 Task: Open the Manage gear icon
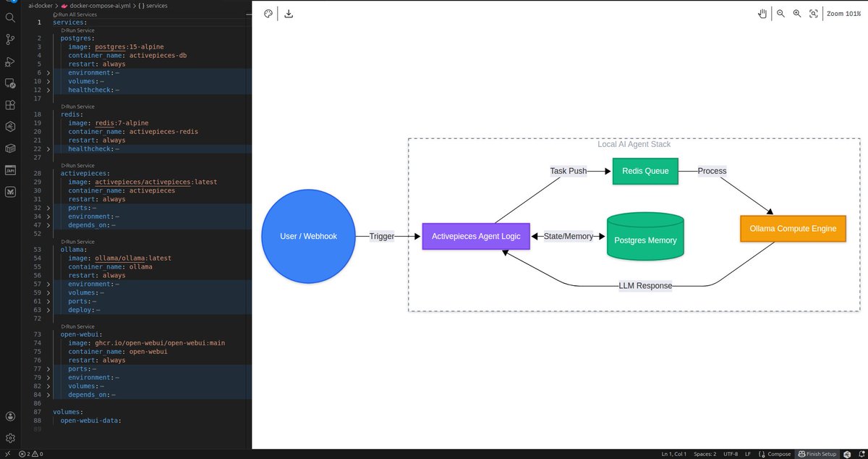pos(10,438)
